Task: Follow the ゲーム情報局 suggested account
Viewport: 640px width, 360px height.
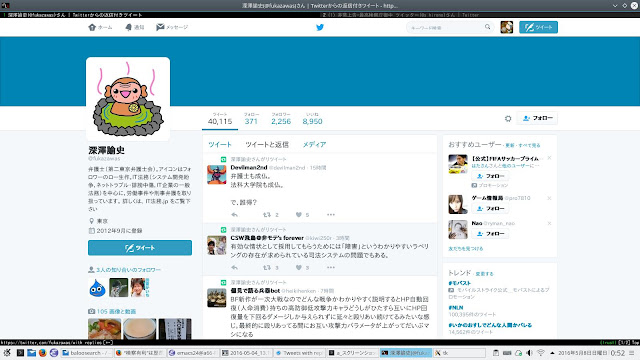Action: click(490, 209)
